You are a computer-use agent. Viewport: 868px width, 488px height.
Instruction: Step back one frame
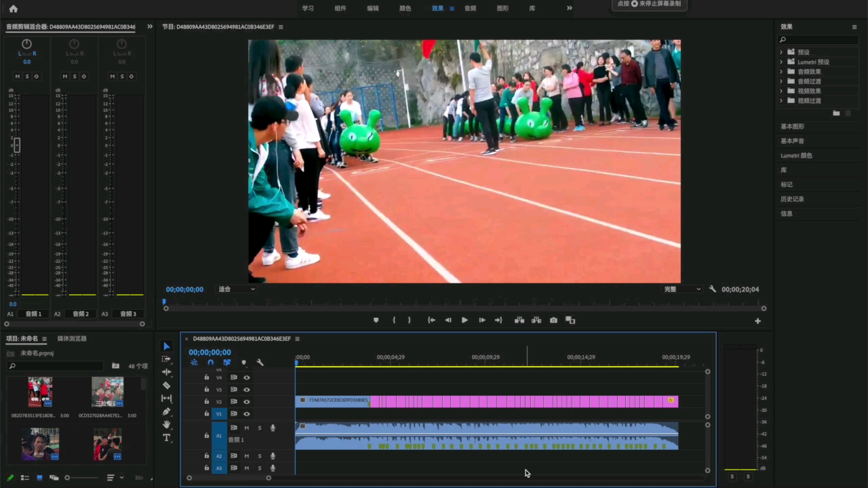(448, 320)
